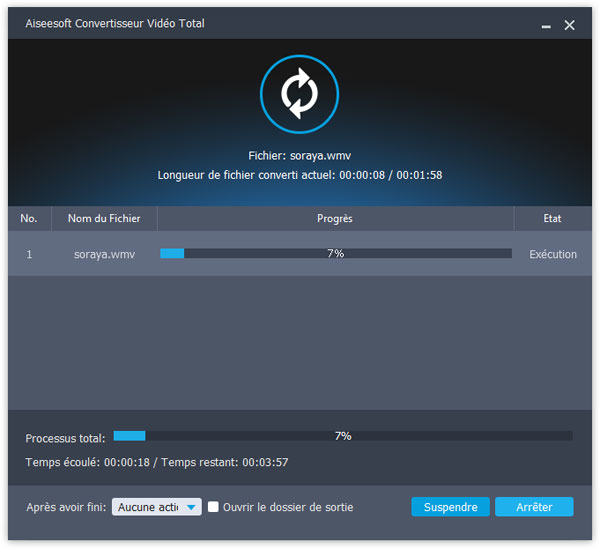Stop conversion with the Arrêter button
Image resolution: width=600 pixels, height=549 pixels.
pyautogui.click(x=534, y=507)
